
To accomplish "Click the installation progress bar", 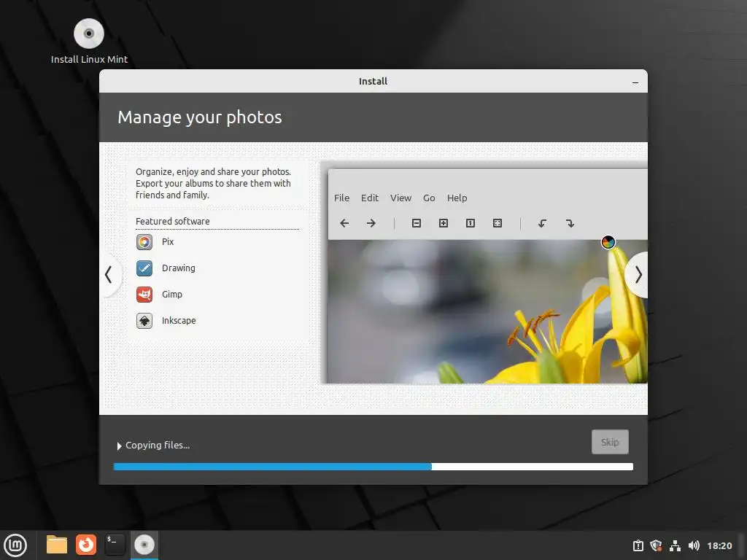I will tap(373, 467).
